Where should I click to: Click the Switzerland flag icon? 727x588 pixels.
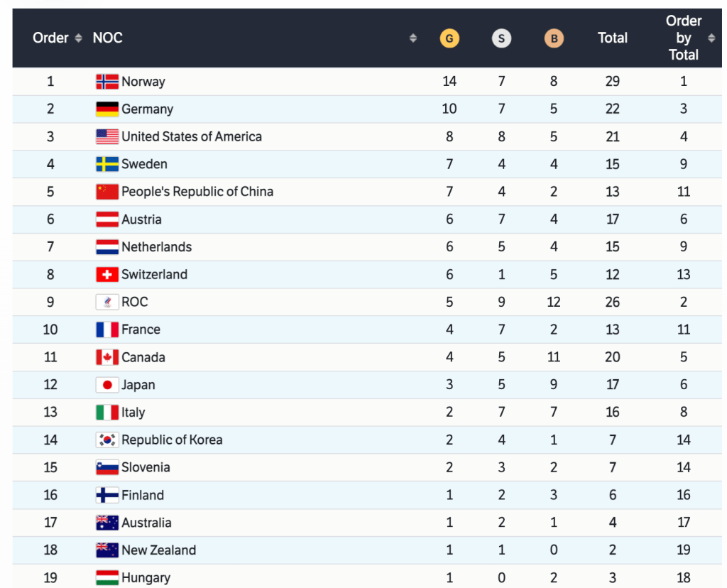107,275
